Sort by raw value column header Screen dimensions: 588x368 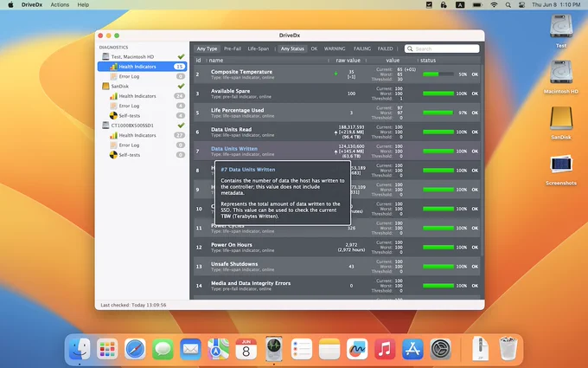(x=348, y=60)
